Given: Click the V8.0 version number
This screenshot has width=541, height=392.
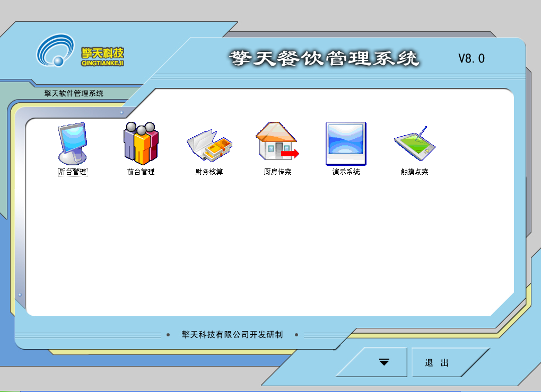Looking at the screenshot, I should pyautogui.click(x=472, y=58).
